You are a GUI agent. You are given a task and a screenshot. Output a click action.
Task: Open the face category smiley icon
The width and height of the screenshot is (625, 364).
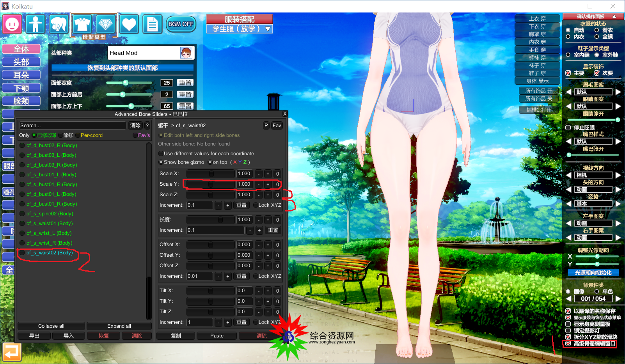click(12, 24)
